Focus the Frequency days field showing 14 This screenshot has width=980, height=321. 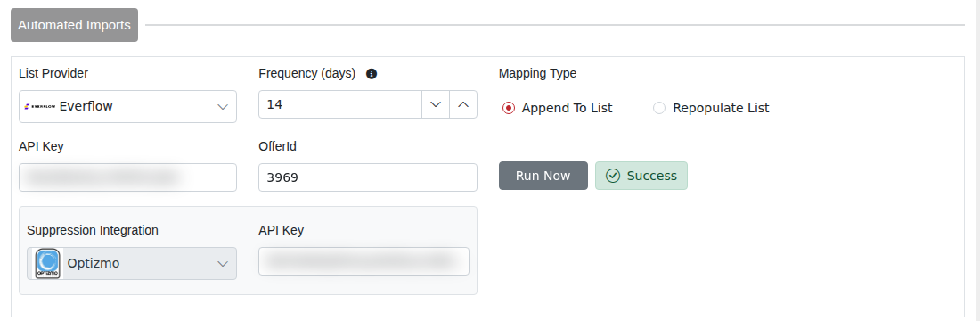point(340,104)
